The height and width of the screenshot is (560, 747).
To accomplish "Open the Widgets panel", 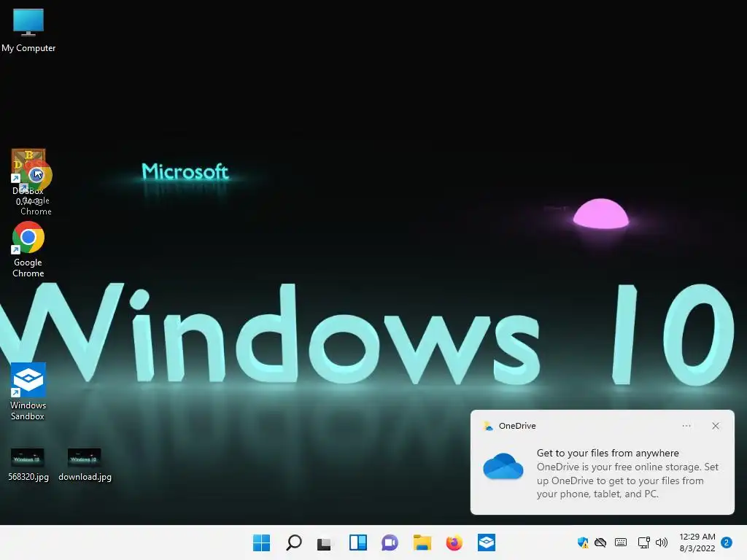I will [357, 542].
